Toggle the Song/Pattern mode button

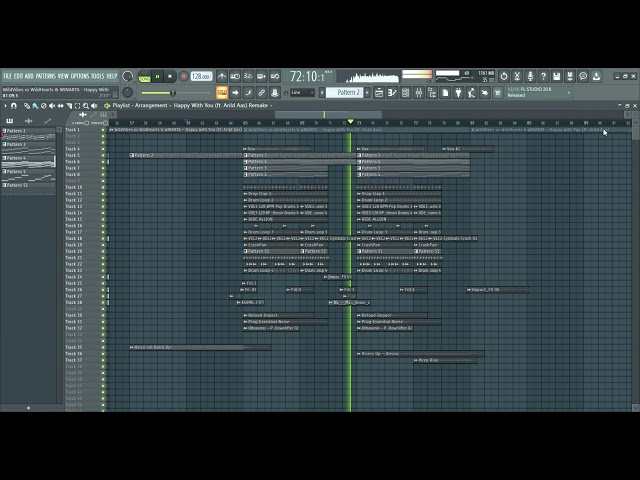(x=144, y=76)
